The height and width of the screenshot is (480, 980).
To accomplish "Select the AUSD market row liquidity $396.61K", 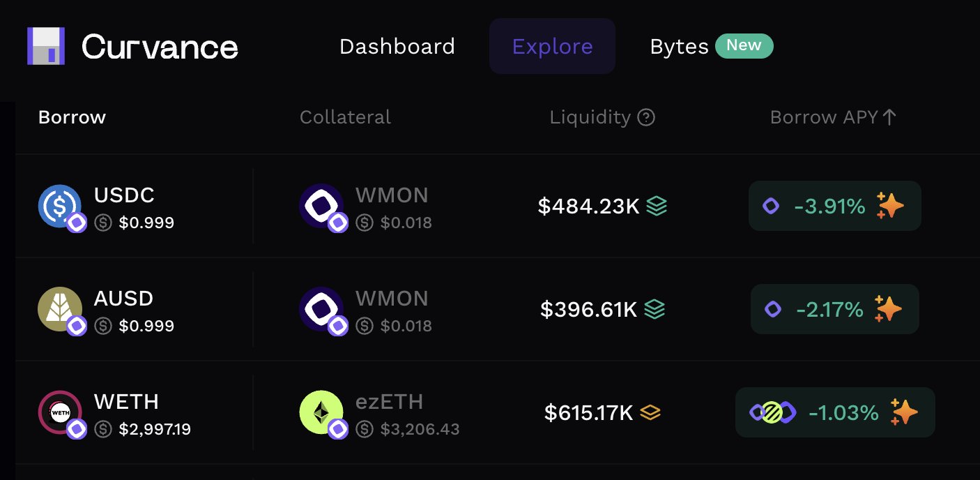I will pyautogui.click(x=588, y=309).
